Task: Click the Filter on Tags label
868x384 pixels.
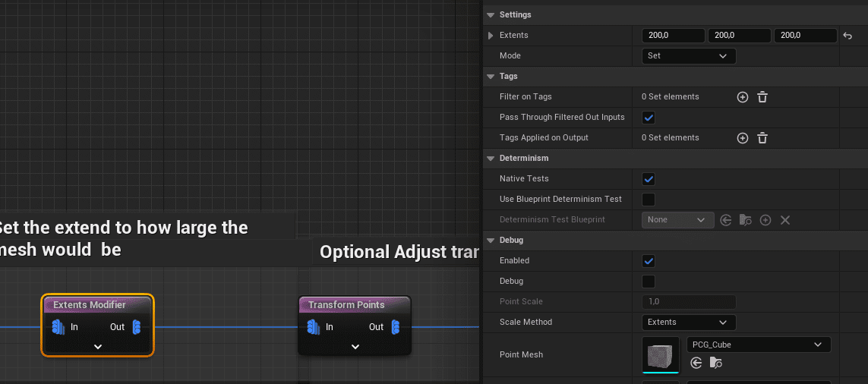Action: coord(526,97)
